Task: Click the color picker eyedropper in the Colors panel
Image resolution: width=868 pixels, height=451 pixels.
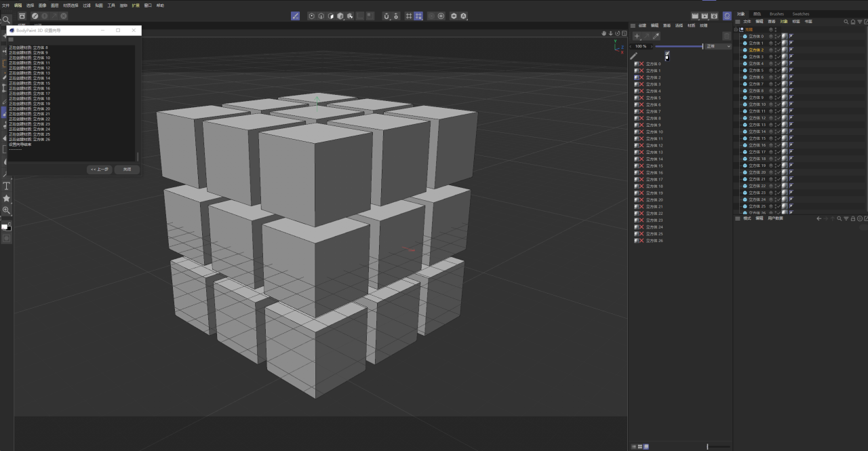Action: 656,35
